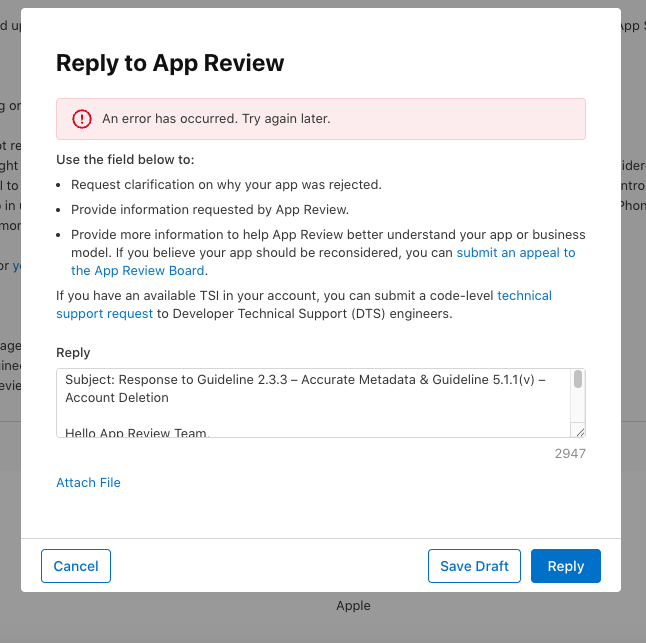Click the Apple footer text behind dialog
The image size is (646, 643).
(x=353, y=605)
